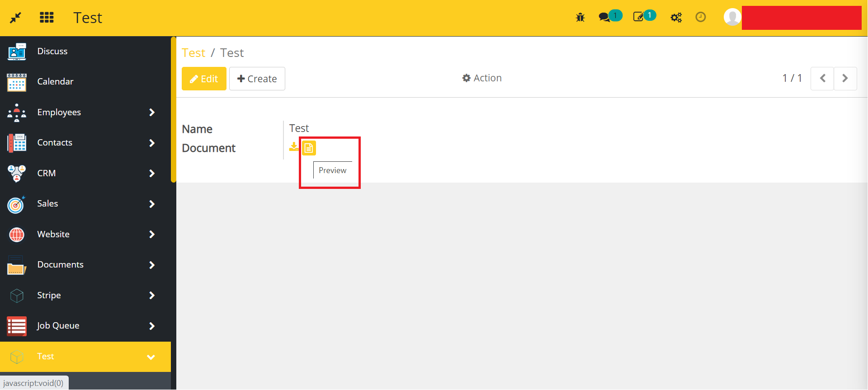This screenshot has height=390, width=868.
Task: Click the 1 / 1 pager counter
Action: 792,78
